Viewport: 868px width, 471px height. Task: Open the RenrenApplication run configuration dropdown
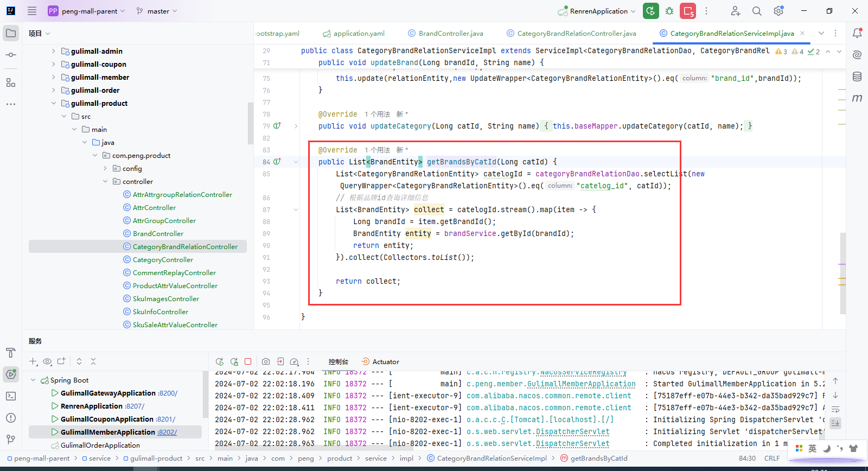pos(596,11)
